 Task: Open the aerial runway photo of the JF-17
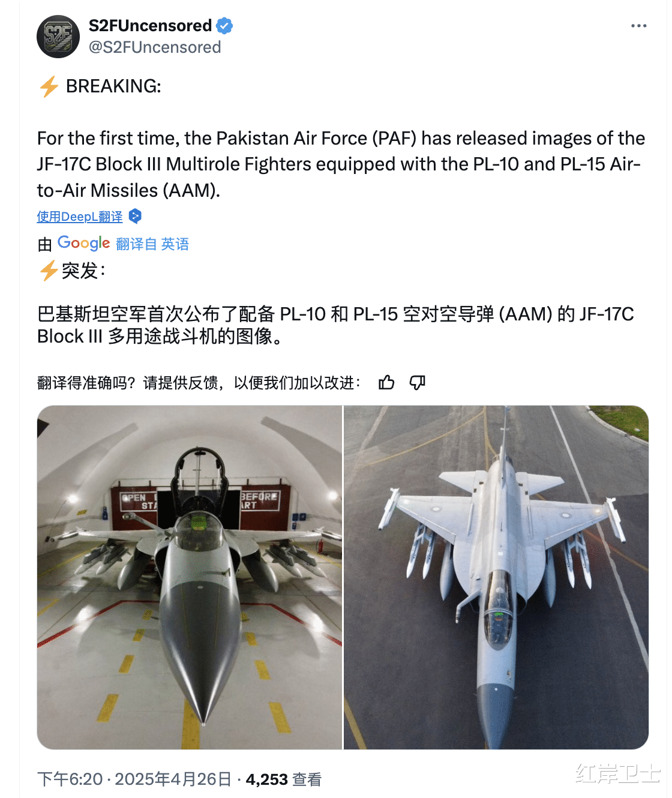[x=496, y=577]
